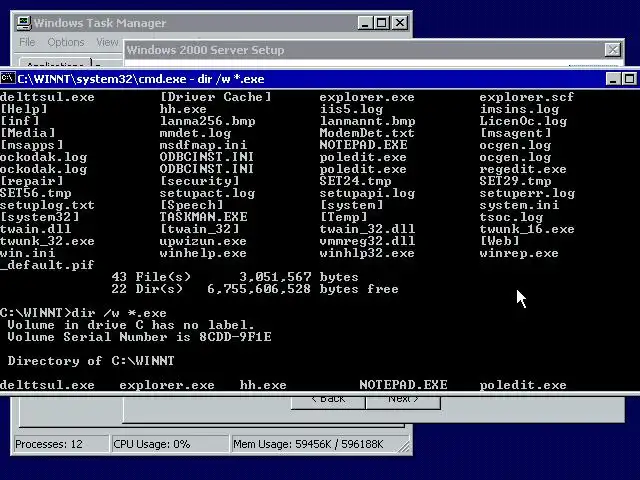Click the cmd.exe window title bar text
Image resolution: width=640 pixels, height=480 pixels.
tap(141, 79)
